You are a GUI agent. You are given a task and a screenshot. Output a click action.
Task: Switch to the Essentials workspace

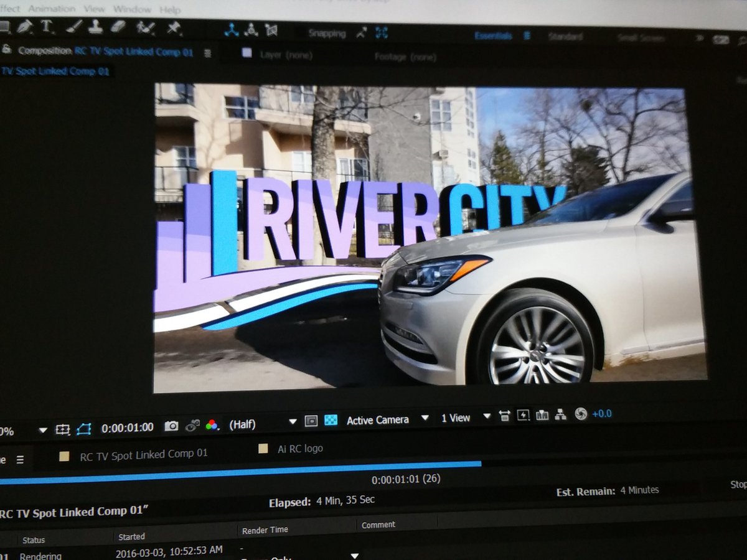(x=493, y=36)
